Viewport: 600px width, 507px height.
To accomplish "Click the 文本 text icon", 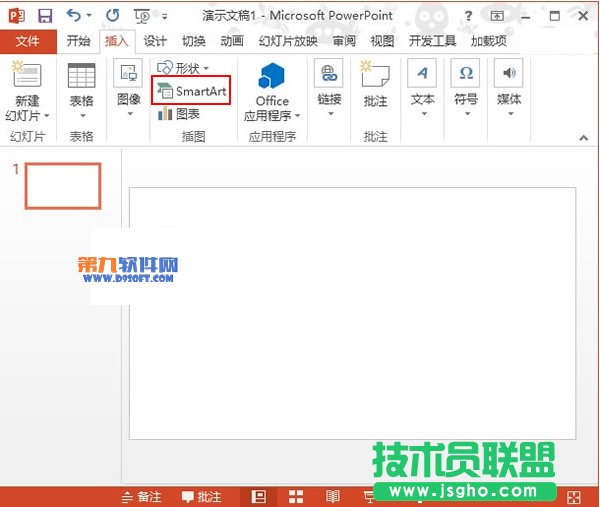I will pos(422,73).
